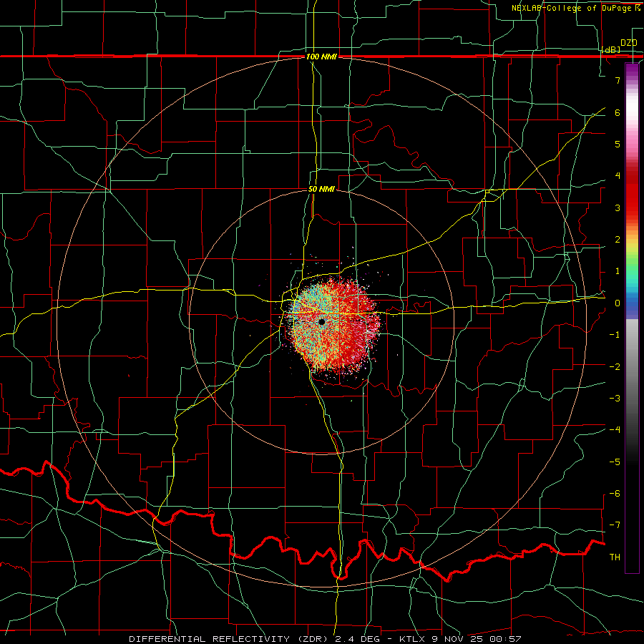Image resolution: width=644 pixels, height=644 pixels.
Task: Click the 50 NMI range ring label
Action: click(321, 190)
